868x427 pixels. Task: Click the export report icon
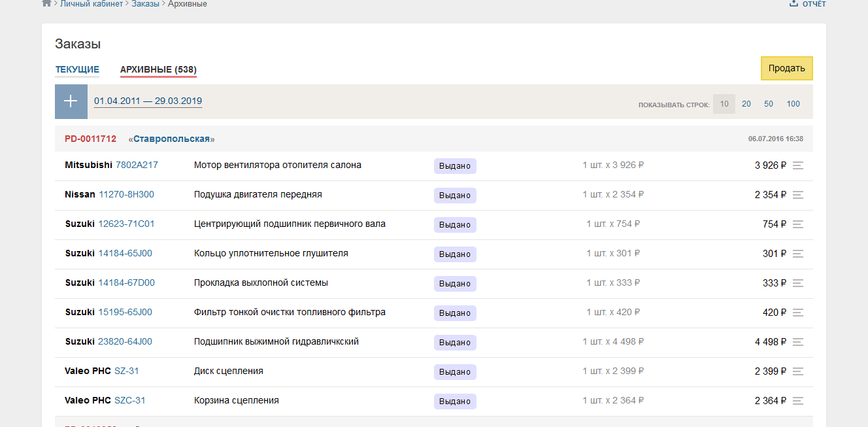793,3
